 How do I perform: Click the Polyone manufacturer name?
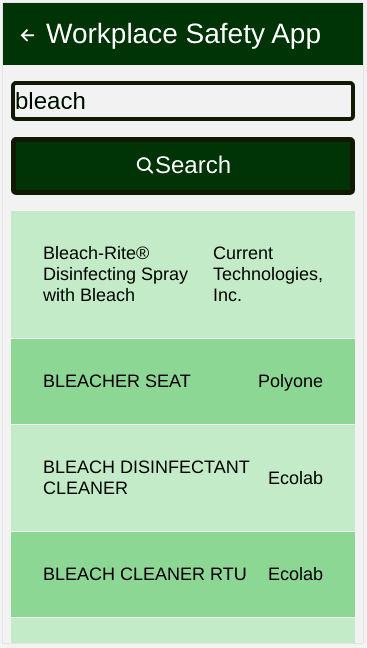[x=290, y=381]
